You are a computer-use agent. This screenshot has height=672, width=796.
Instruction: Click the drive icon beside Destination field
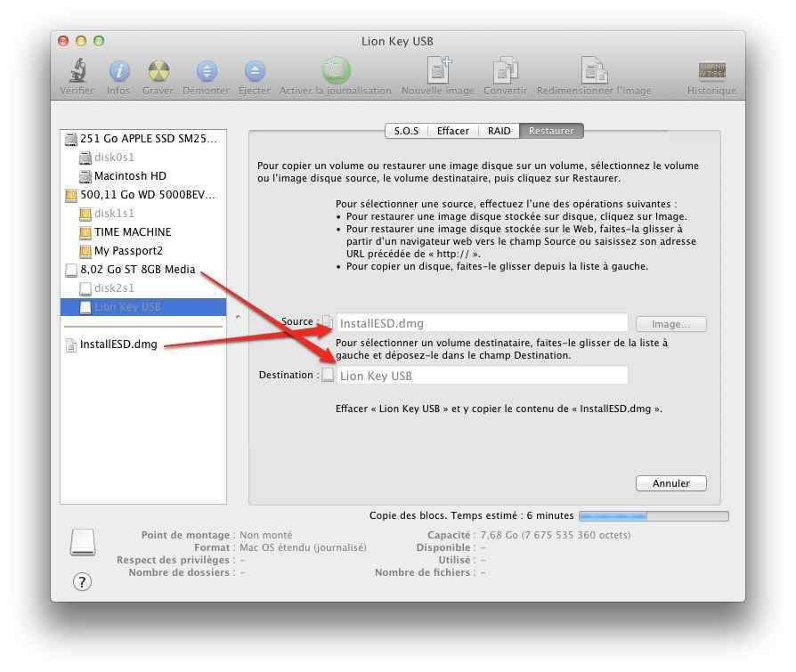pos(328,375)
